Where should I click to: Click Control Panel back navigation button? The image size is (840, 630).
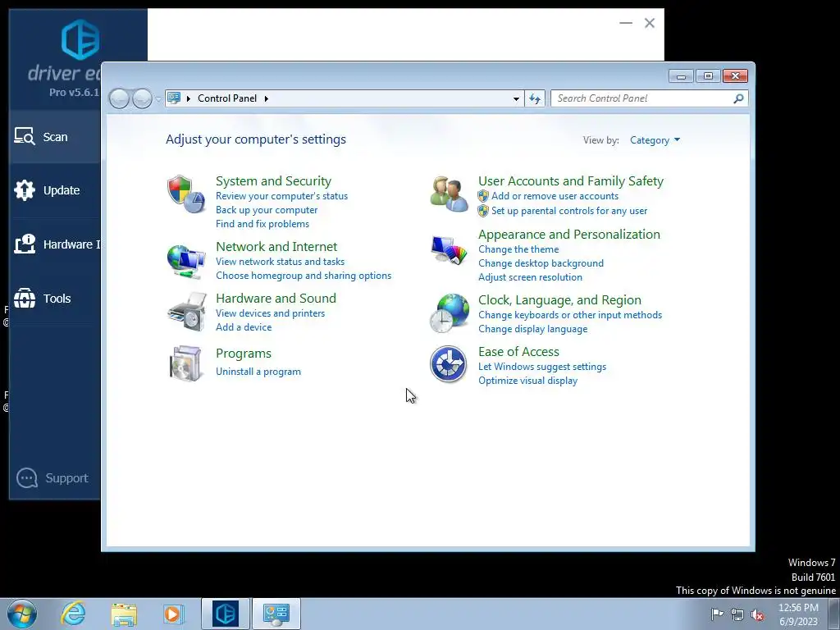tap(119, 98)
